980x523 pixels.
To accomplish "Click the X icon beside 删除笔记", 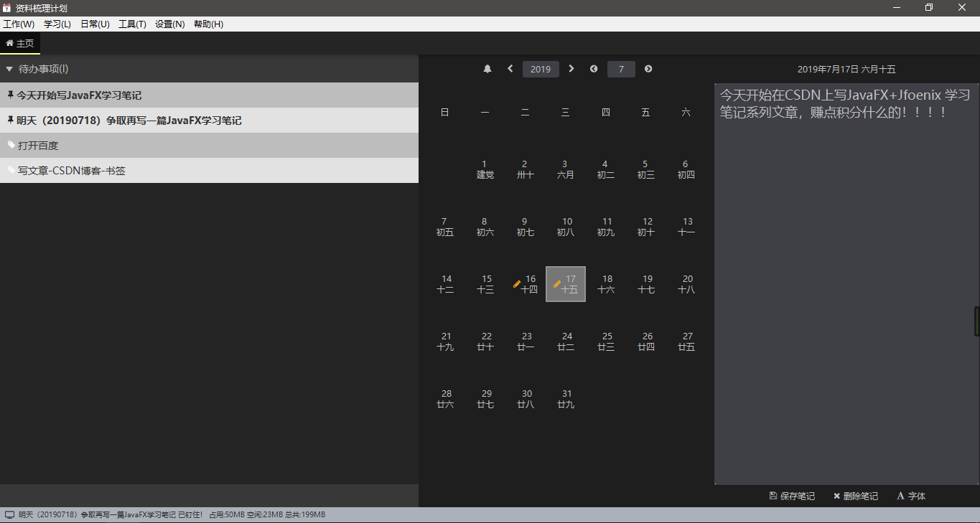I will click(x=836, y=496).
